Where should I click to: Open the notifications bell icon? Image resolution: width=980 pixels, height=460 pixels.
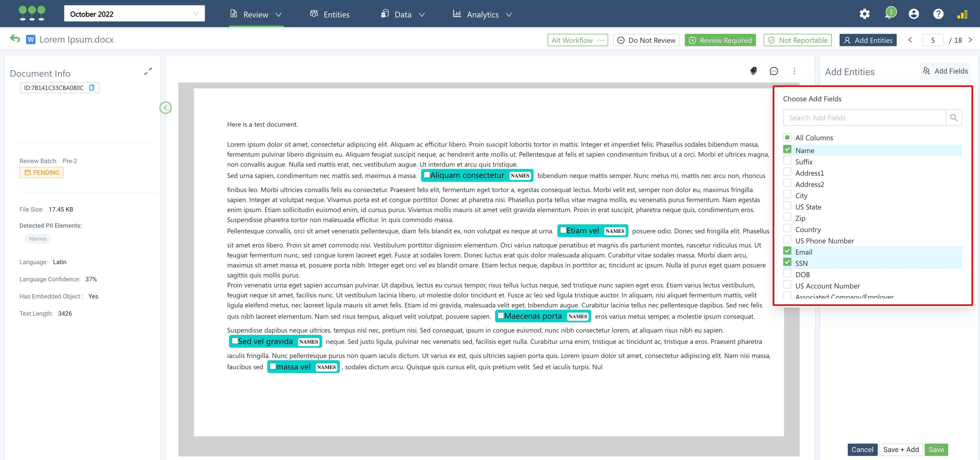(889, 14)
